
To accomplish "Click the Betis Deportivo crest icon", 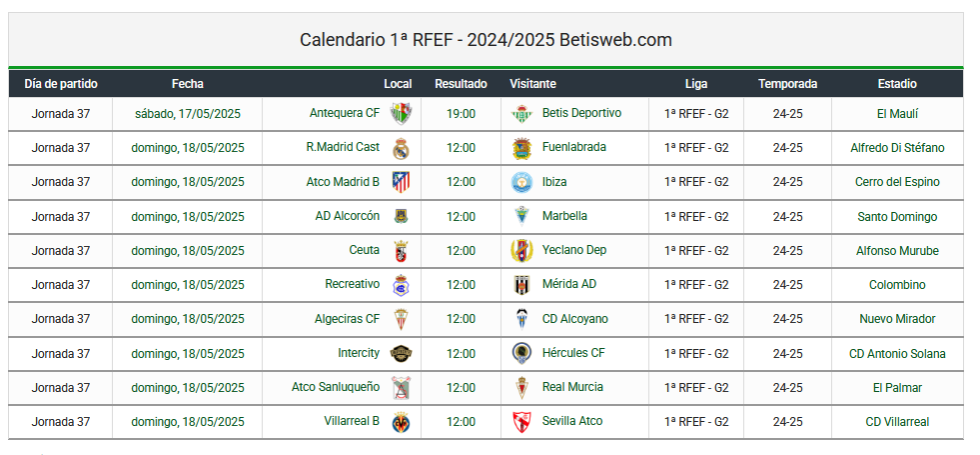I will click(x=521, y=114).
